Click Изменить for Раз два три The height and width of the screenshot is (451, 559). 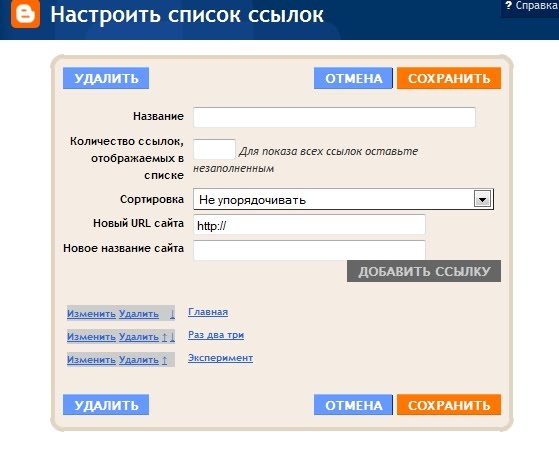click(x=91, y=337)
